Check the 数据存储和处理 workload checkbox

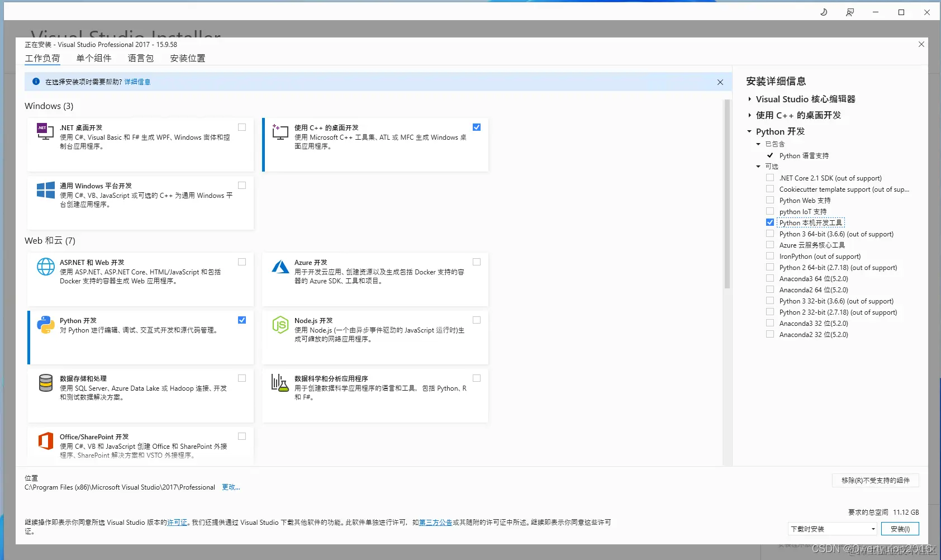242,378
